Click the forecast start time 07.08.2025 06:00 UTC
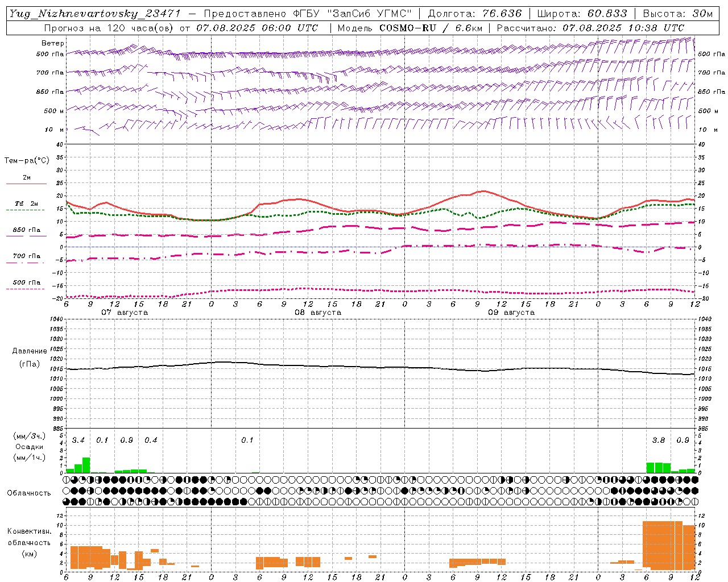 coord(257,28)
